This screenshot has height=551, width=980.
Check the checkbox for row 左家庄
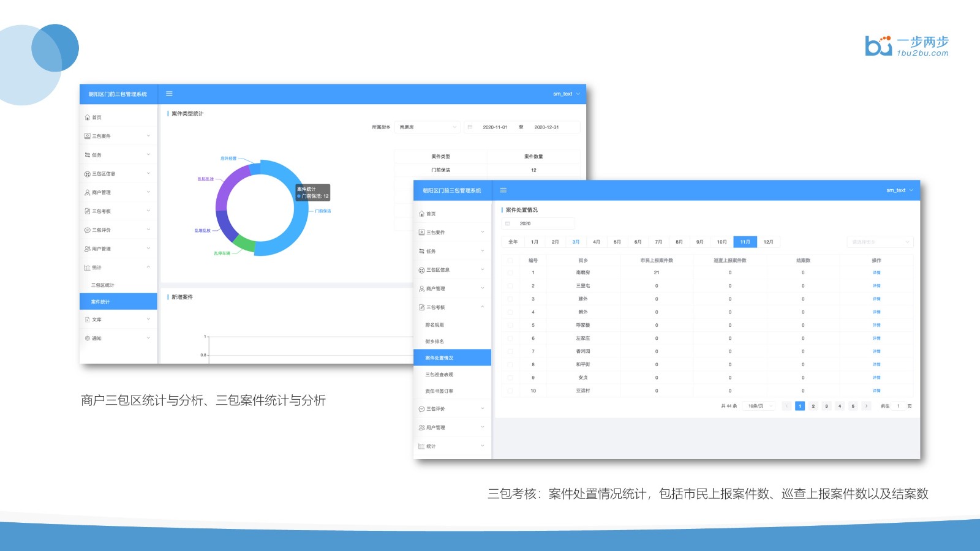510,338
